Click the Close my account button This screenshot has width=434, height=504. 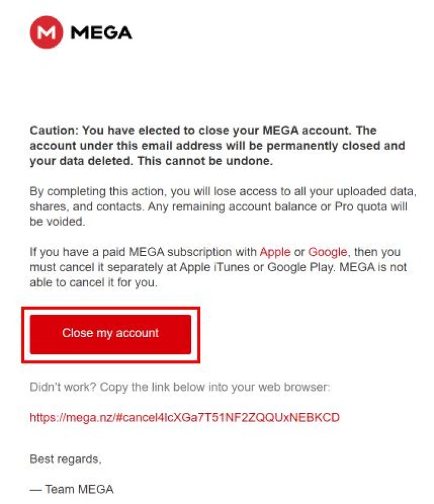(110, 334)
